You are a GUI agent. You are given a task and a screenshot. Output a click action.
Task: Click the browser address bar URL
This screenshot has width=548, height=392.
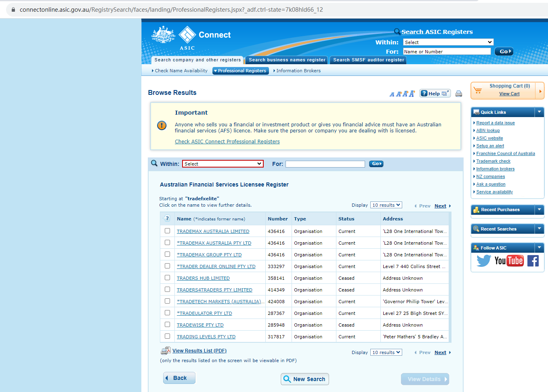click(171, 10)
